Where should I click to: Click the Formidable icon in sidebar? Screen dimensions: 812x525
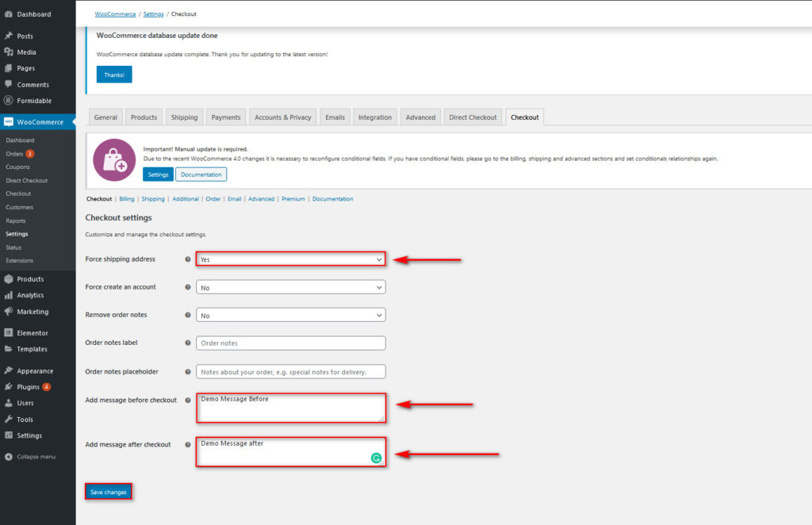[x=8, y=101]
